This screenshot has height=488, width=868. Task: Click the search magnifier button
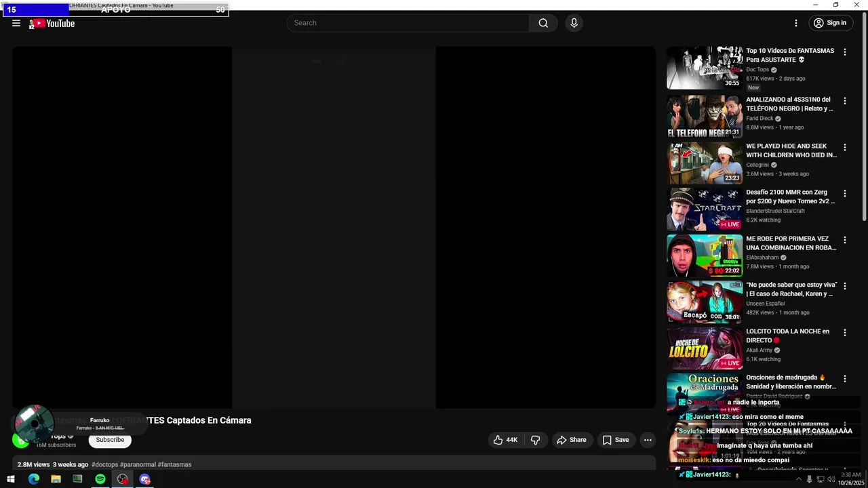coord(543,23)
